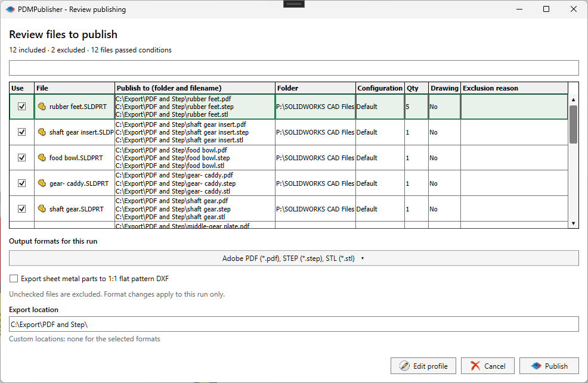
Task: Sort by the File column header
Action: coord(75,88)
